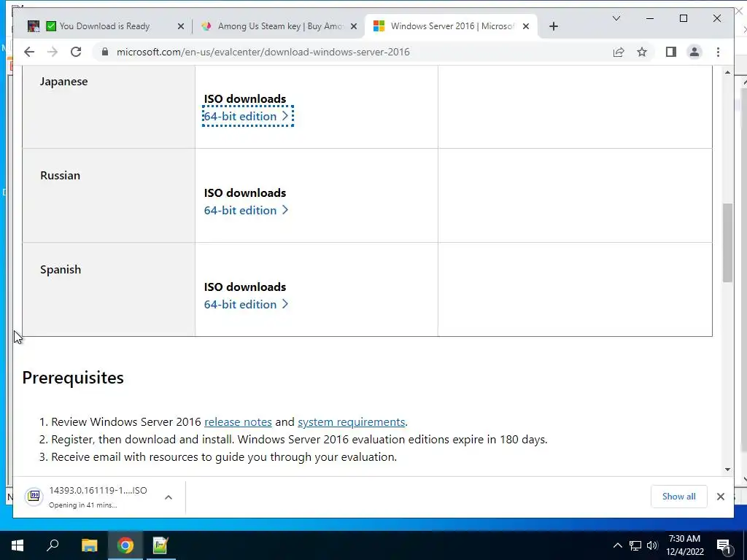Download the Japanese 64-bit edition ISO
Viewport: 747px width, 560px height.
[x=247, y=116]
